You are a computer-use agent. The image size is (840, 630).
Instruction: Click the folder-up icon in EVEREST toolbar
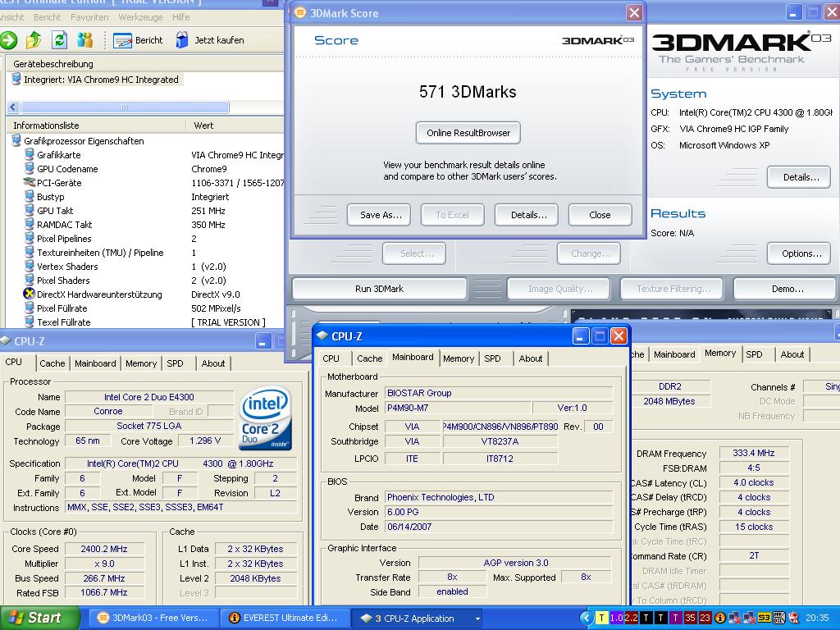pyautogui.click(x=34, y=40)
